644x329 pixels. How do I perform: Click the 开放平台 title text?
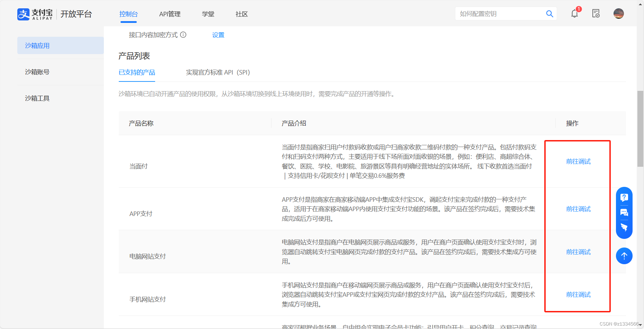[x=76, y=14]
